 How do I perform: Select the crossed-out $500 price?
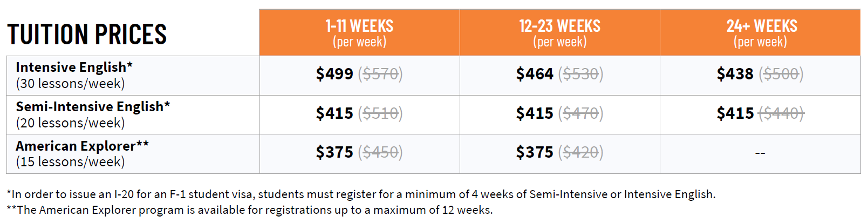(781, 74)
